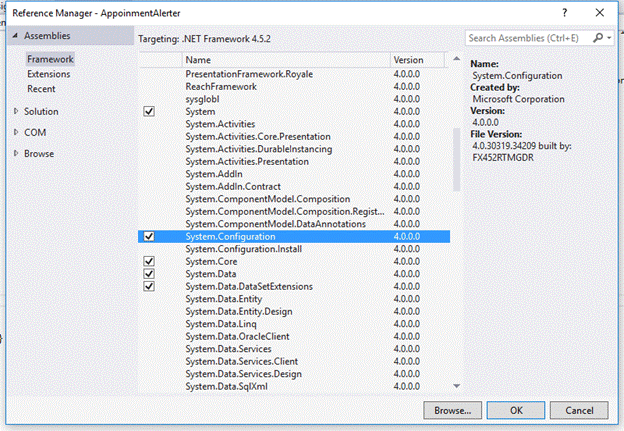
Task: Uncheck the System.Data checkbox
Action: point(149,274)
